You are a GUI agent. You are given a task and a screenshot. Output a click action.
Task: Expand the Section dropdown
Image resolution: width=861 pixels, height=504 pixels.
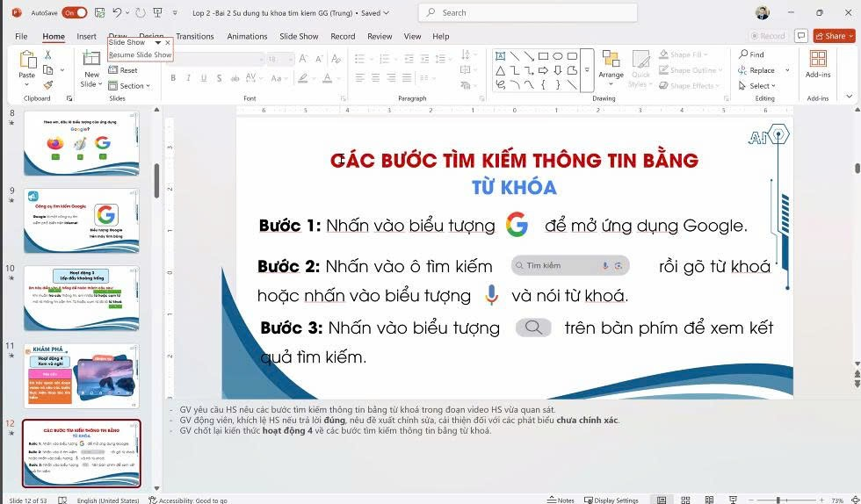click(130, 86)
